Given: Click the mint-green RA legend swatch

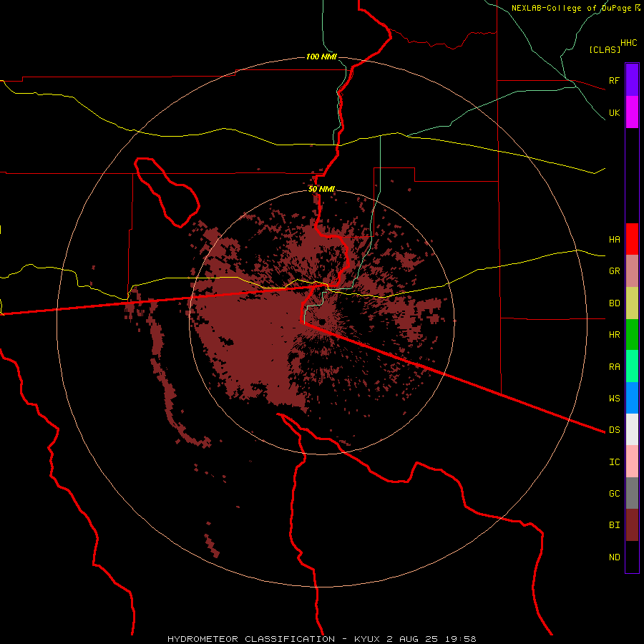Looking at the screenshot, I should coord(632,366).
